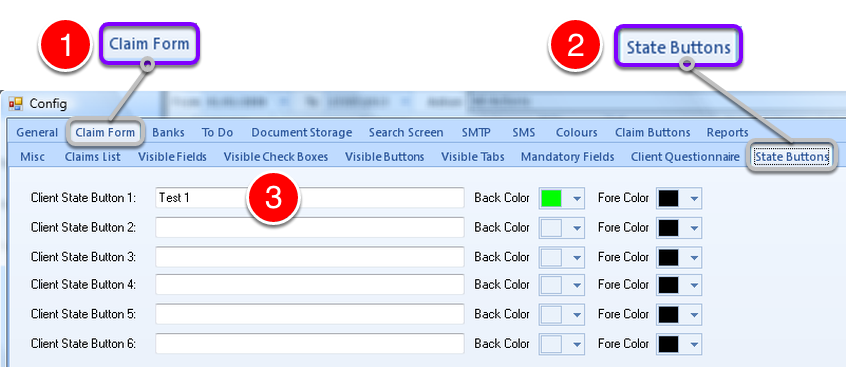
Task: Open the Visible Fields sub-tab
Action: tap(172, 157)
